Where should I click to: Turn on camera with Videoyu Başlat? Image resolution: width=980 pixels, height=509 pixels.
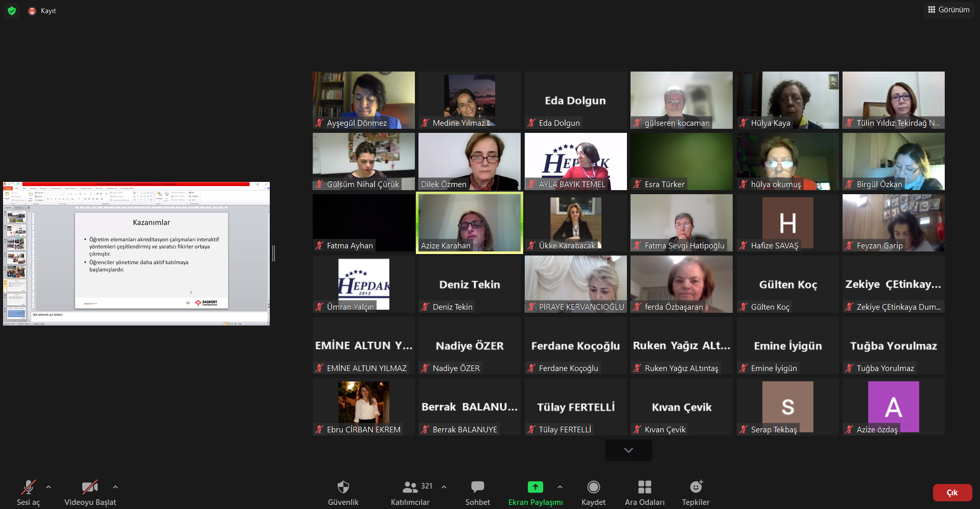point(90,487)
